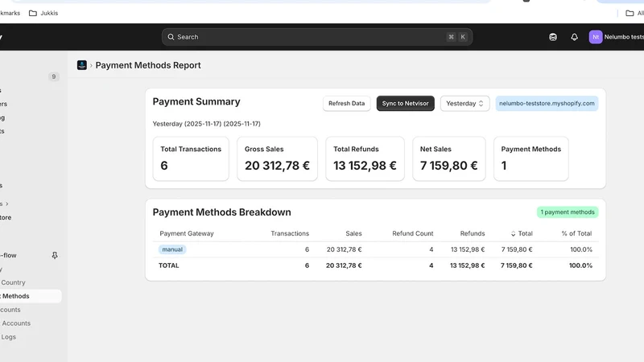The image size is (644, 362).
Task: Click the Payment Methods summary card
Action: point(531,158)
